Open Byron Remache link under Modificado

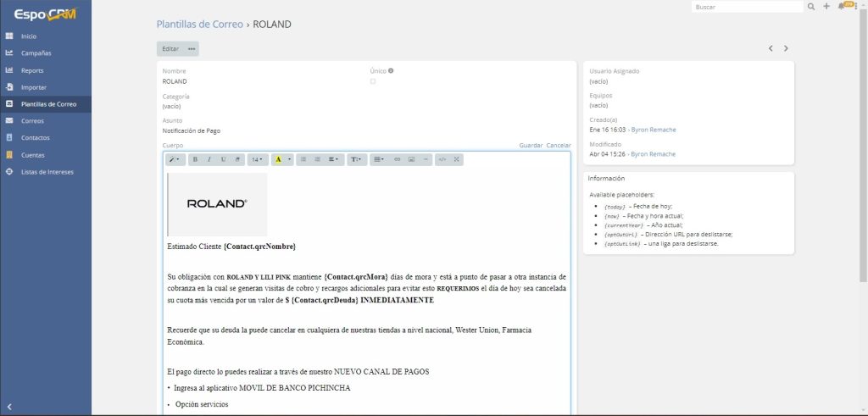654,154
